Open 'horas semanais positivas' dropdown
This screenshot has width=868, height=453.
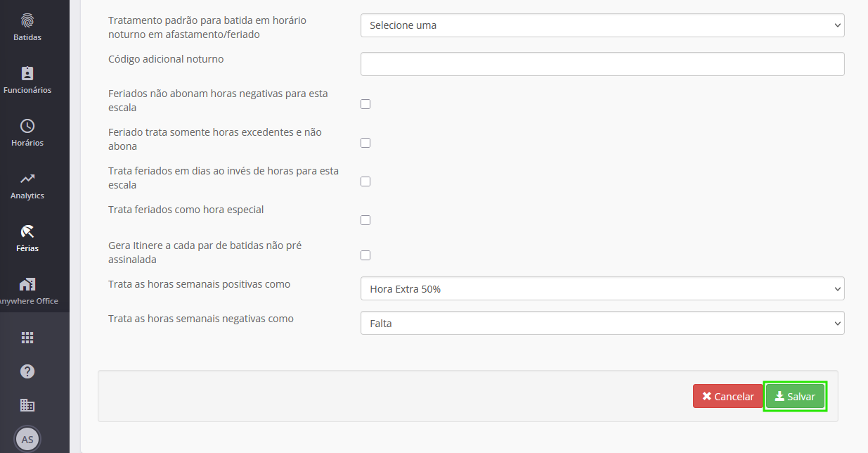click(x=602, y=288)
